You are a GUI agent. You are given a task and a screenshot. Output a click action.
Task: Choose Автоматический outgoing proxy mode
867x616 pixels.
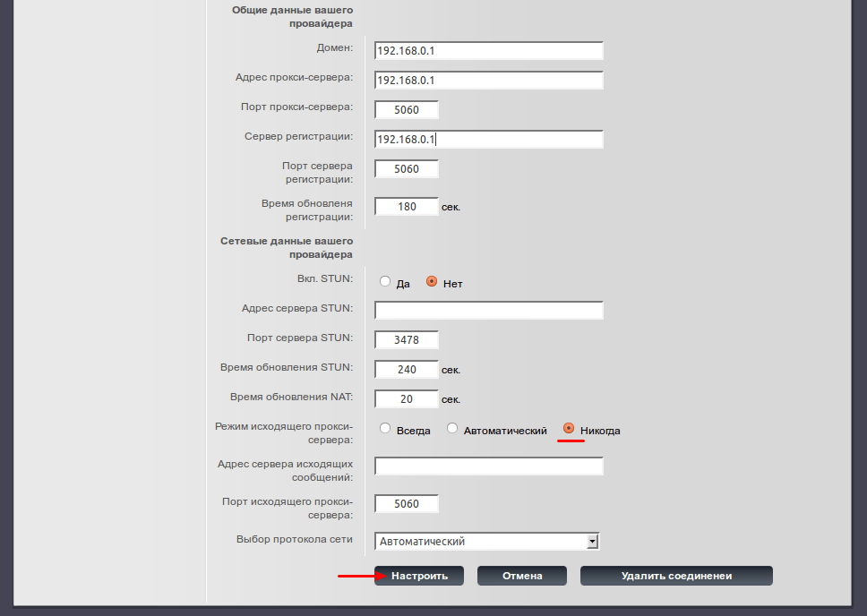click(452, 428)
